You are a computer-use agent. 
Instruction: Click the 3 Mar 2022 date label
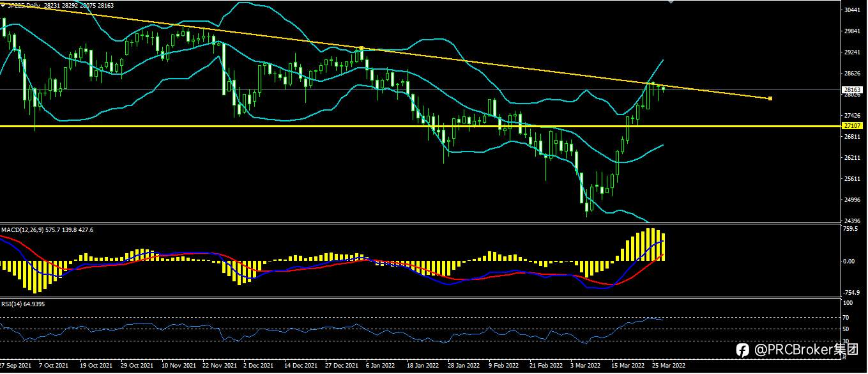click(x=586, y=366)
